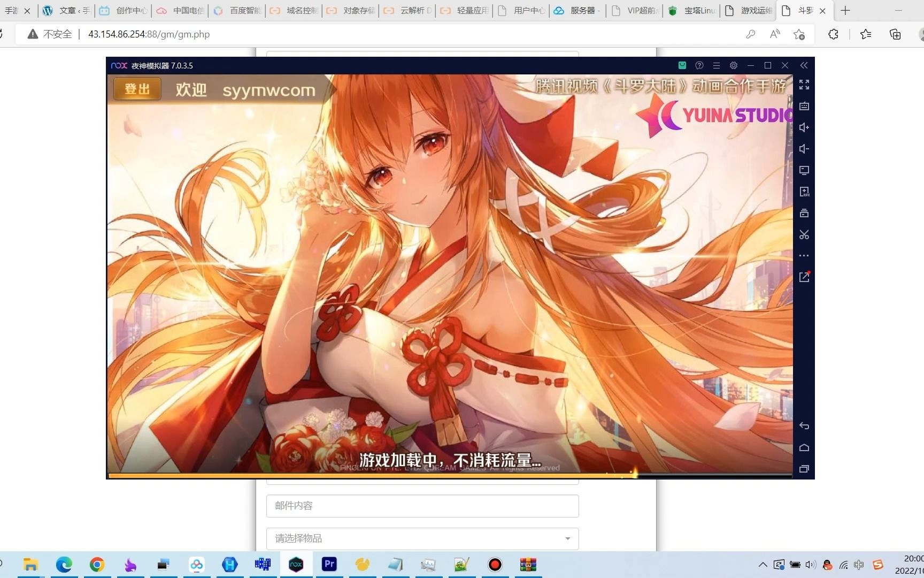
Task: Open Microsoft Edge from taskbar
Action: (x=64, y=565)
